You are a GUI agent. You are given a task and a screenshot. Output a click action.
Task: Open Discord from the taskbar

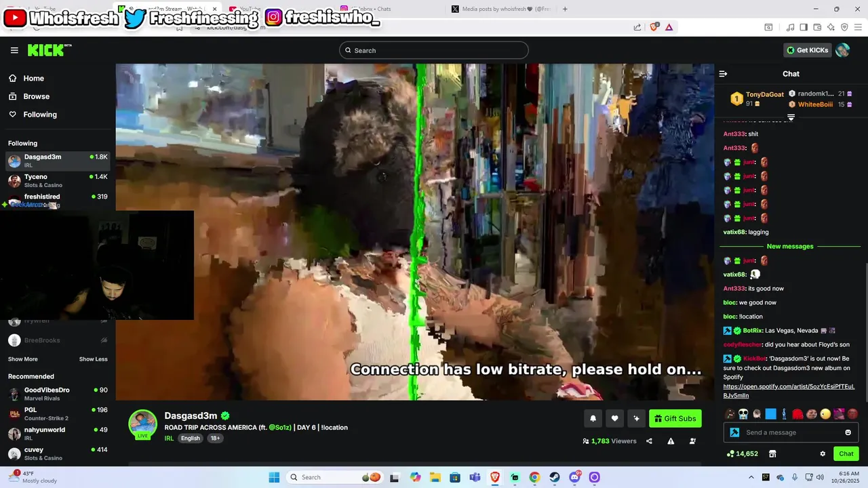point(574,477)
